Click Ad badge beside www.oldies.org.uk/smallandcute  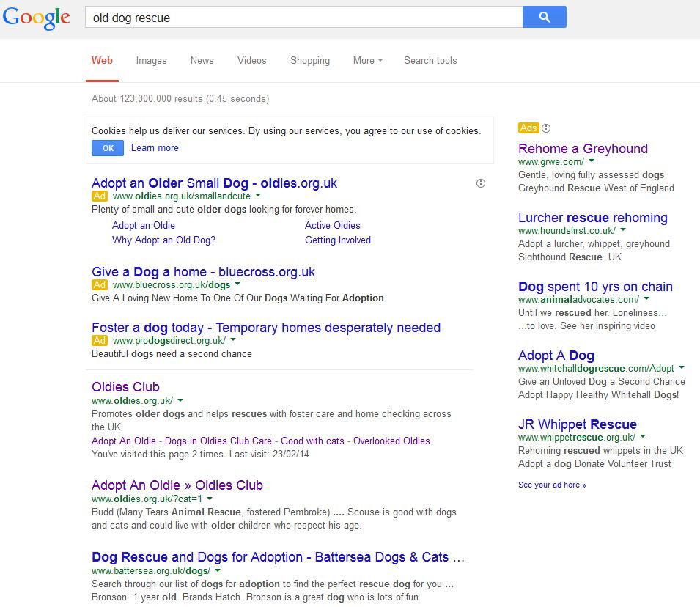(100, 196)
